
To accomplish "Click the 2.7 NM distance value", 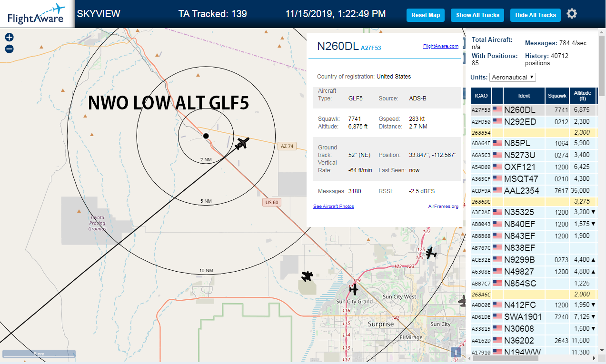I will point(418,127).
